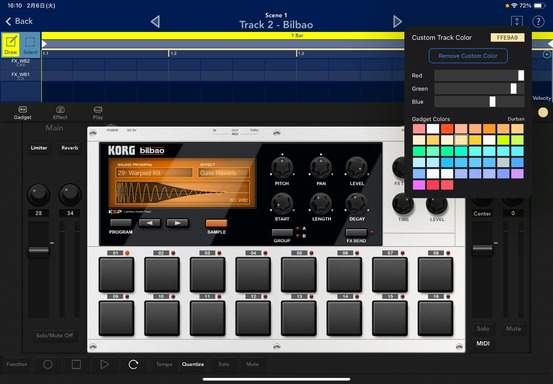553x384 pixels.
Task: Click the Quantize button
Action: 193,364
